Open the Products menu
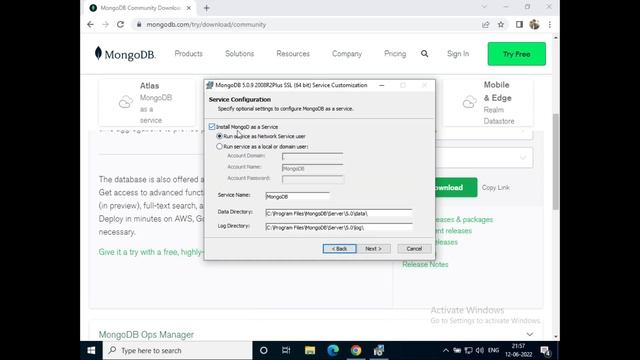 (189, 54)
